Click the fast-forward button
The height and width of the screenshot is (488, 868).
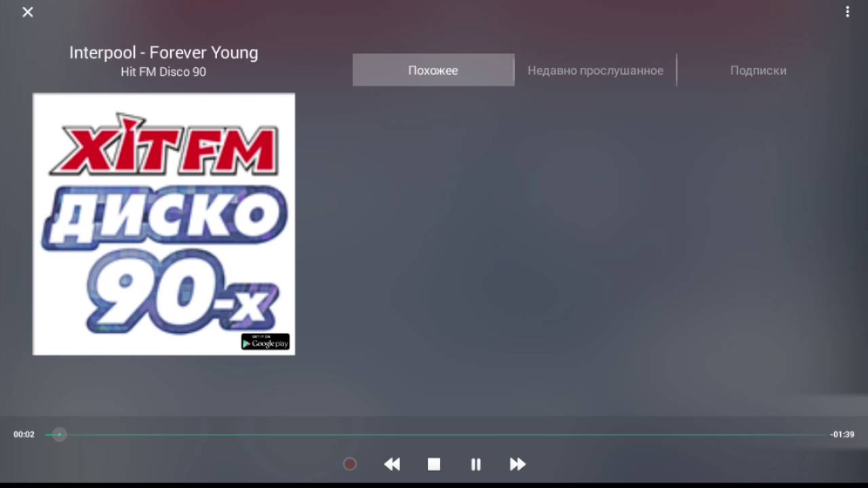coord(517,464)
